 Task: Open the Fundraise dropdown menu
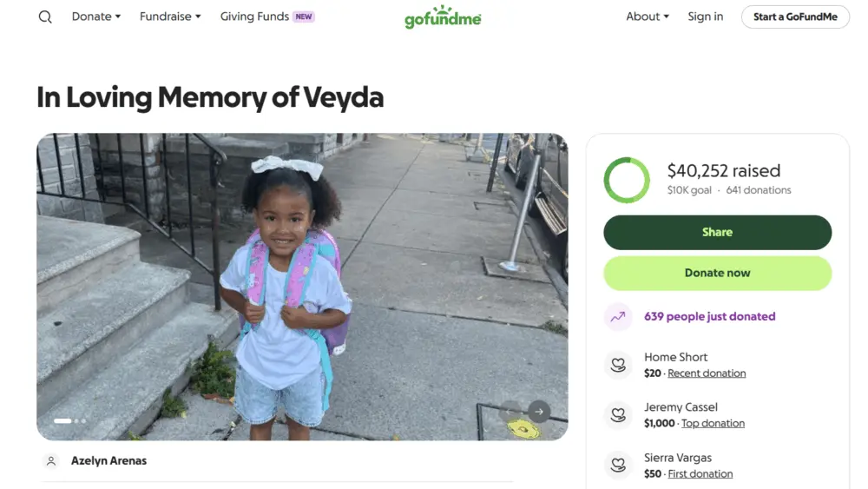170,17
